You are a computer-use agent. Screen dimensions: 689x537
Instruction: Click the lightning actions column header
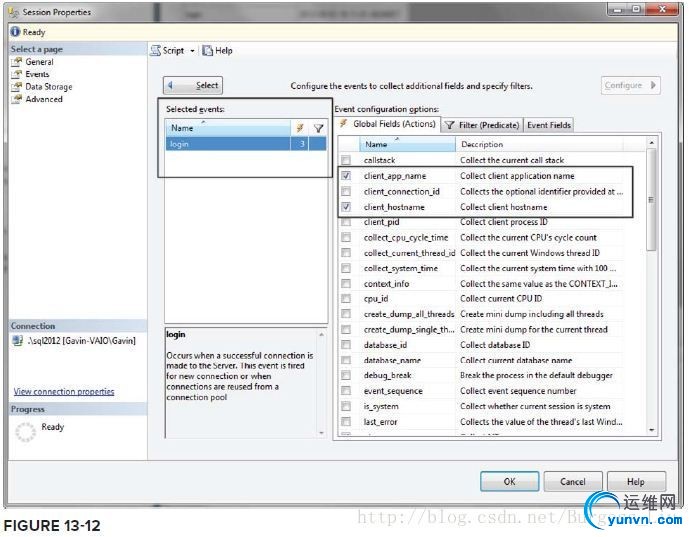(x=300, y=128)
